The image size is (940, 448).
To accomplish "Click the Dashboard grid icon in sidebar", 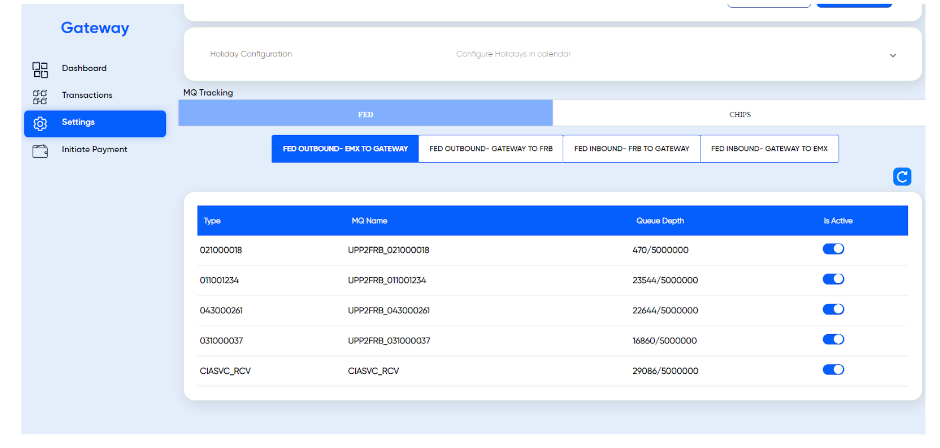I will (x=40, y=69).
